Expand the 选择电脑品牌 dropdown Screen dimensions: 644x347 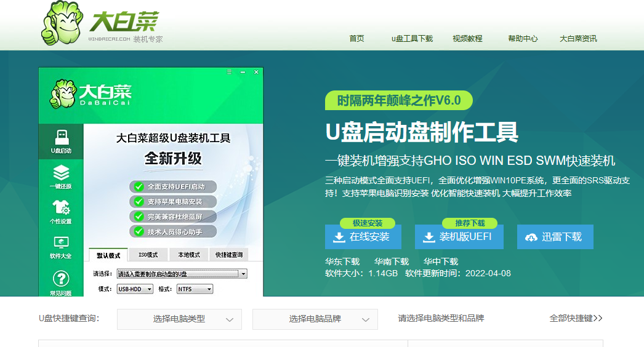click(315, 319)
